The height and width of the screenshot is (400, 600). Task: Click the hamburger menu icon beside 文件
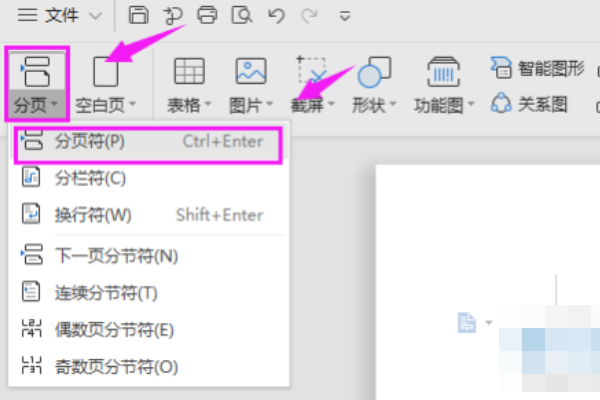click(x=28, y=16)
